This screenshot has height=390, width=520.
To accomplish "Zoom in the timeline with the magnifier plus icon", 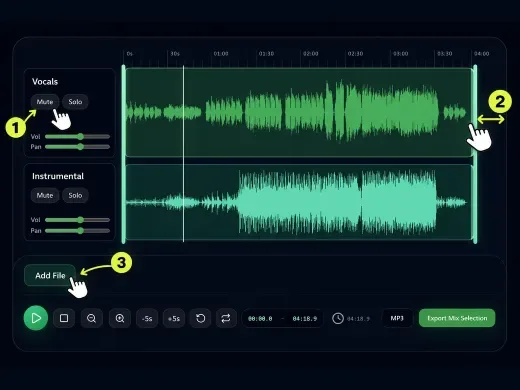I will [x=120, y=318].
